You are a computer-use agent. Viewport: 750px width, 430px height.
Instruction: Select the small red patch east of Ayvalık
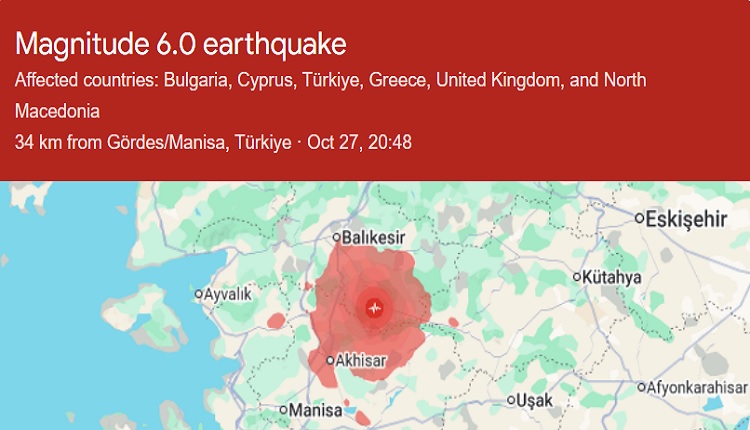point(275,322)
